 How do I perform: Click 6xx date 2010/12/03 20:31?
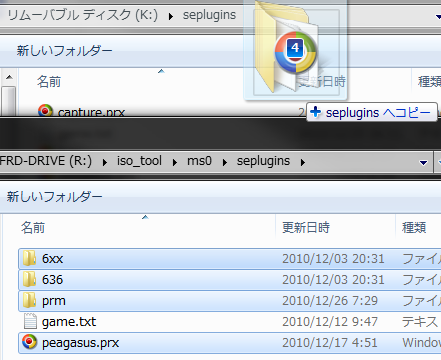coord(333,259)
